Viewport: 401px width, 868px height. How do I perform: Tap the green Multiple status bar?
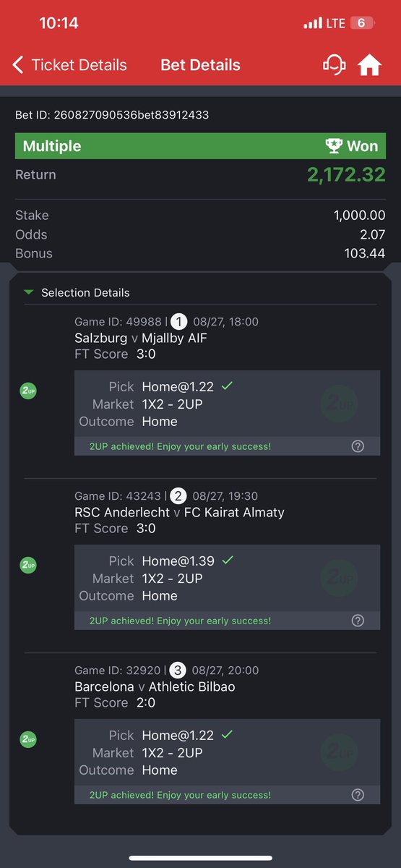coord(200,146)
